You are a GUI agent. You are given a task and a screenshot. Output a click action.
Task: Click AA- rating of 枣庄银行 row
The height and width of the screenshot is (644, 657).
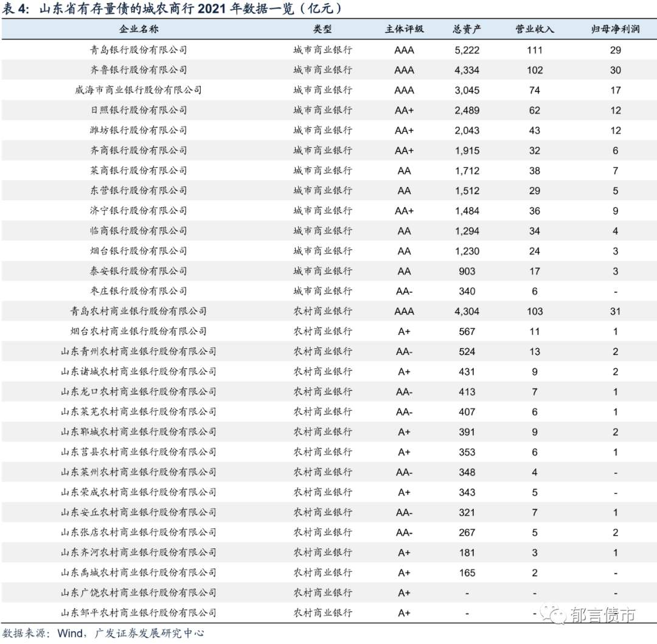click(x=405, y=292)
